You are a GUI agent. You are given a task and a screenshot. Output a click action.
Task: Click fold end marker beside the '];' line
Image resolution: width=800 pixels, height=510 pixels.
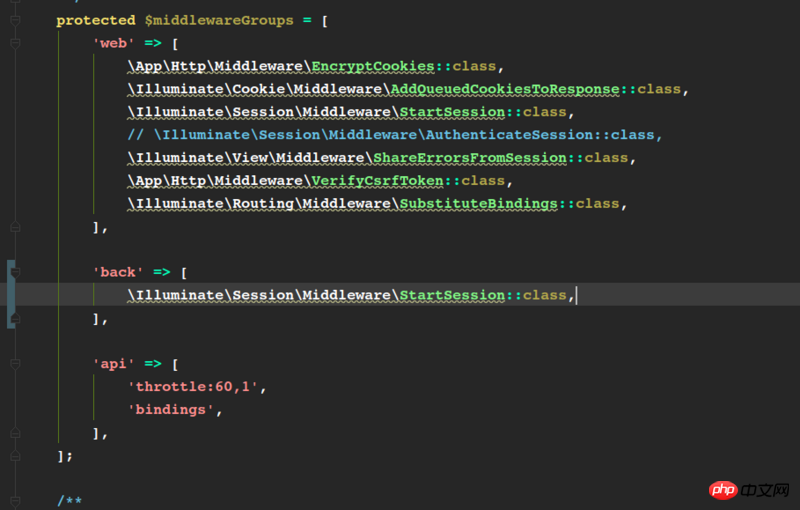point(15,455)
